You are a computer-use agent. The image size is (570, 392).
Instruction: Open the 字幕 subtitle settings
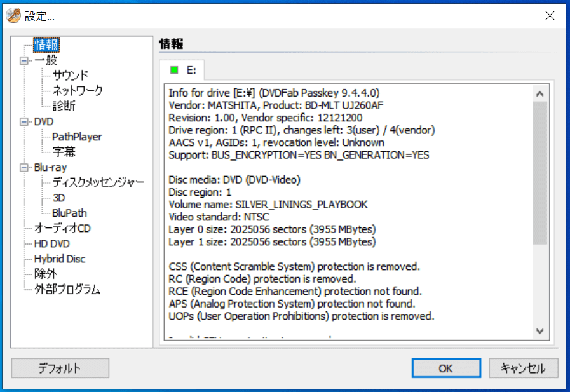coord(64,152)
